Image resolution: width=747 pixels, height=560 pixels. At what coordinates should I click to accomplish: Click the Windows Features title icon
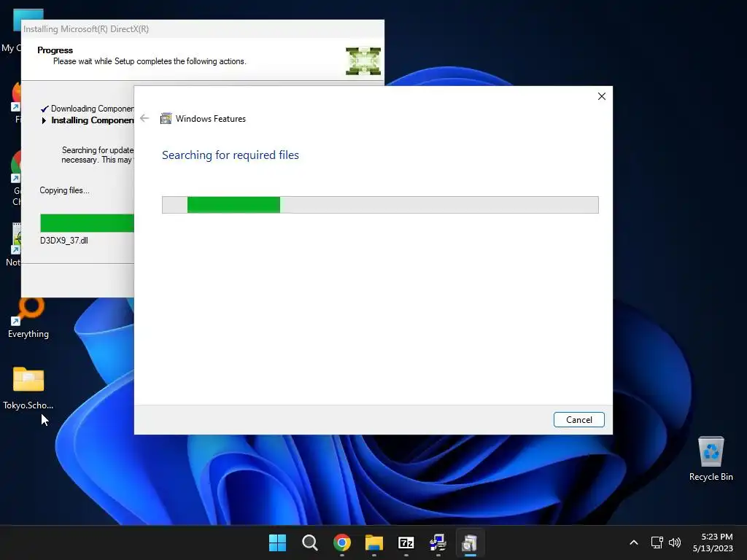[x=166, y=119]
